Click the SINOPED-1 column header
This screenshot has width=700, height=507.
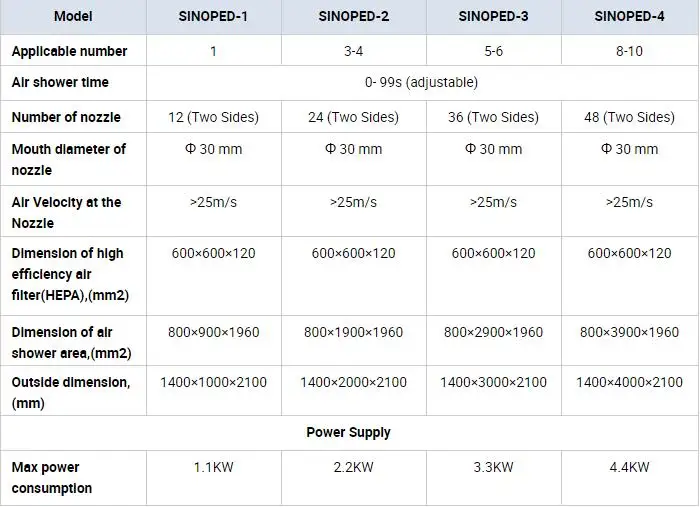click(213, 16)
